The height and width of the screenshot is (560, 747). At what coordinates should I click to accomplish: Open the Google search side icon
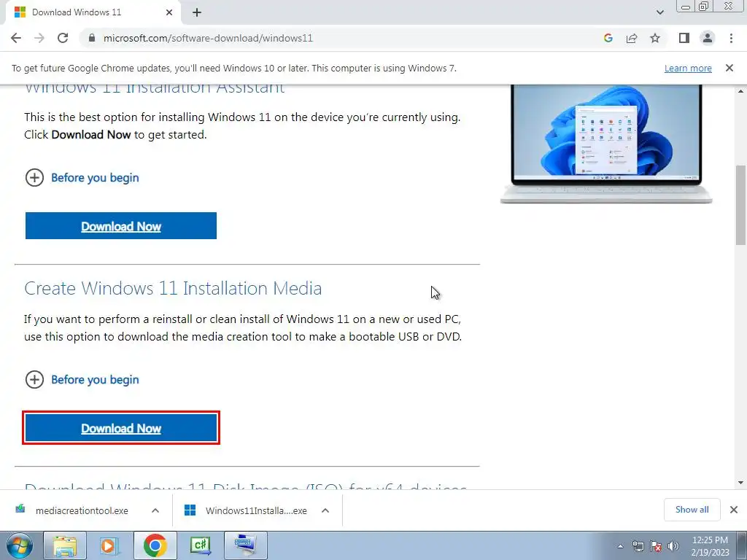[x=608, y=38]
